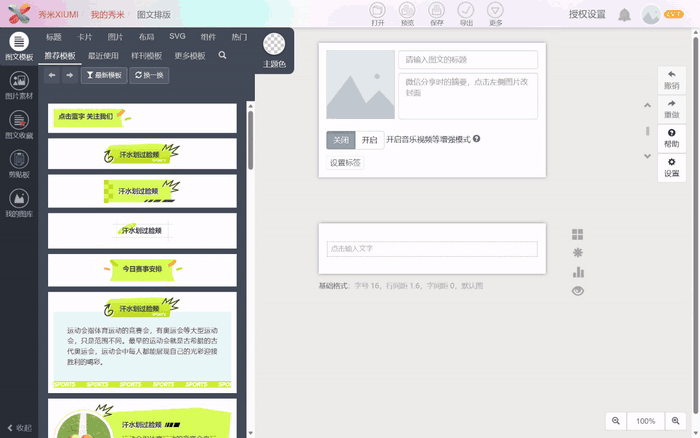The width and height of the screenshot is (700, 438).
Task: Toggle the eye preview icon
Action: click(578, 291)
